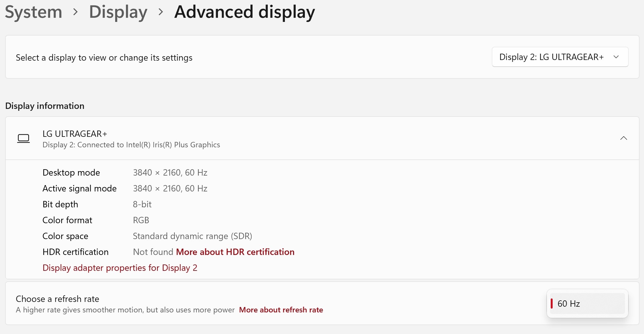Screen dimensions: 644x334
Task: Click the Bit depth label
Action: point(60,204)
